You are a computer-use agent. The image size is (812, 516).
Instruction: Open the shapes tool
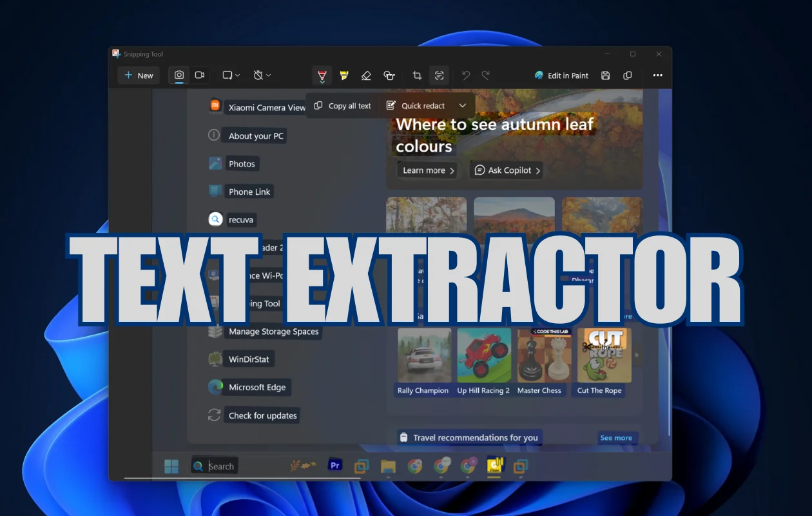(x=389, y=75)
